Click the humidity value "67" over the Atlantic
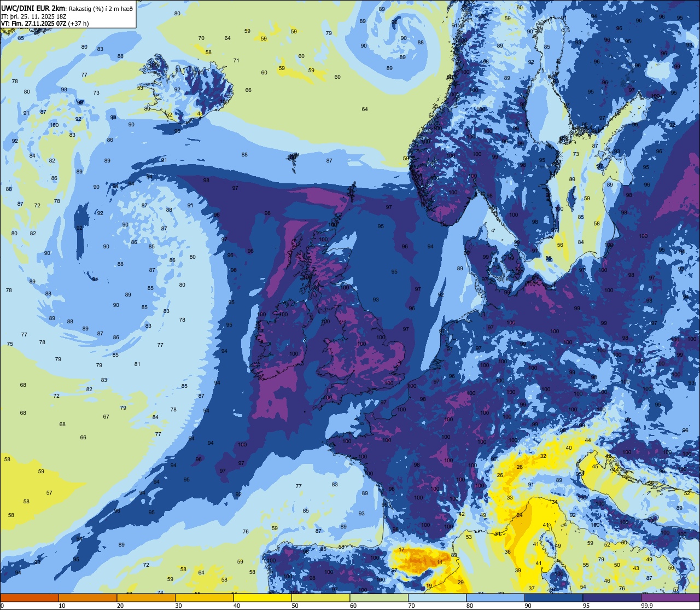 [x=106, y=416]
